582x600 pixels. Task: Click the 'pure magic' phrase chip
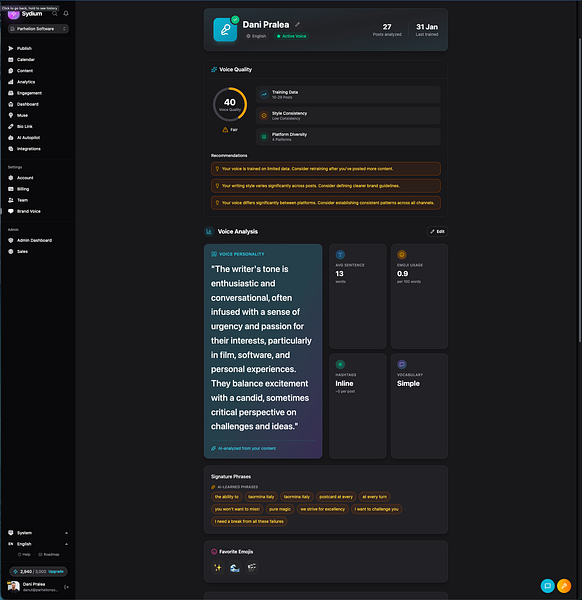click(280, 509)
